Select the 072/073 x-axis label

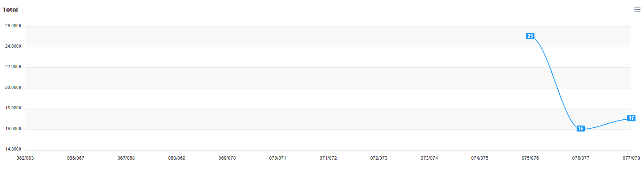(379, 158)
